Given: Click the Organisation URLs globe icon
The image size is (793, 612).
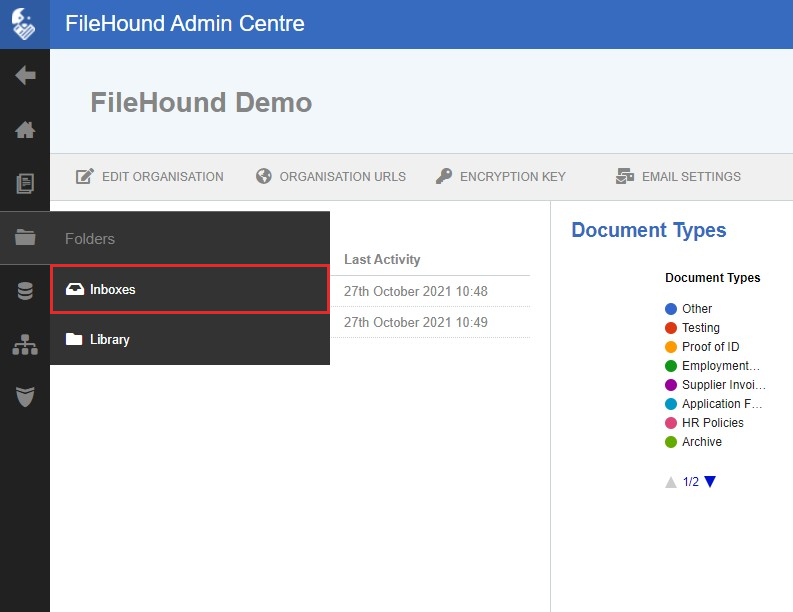Looking at the screenshot, I should [263, 176].
